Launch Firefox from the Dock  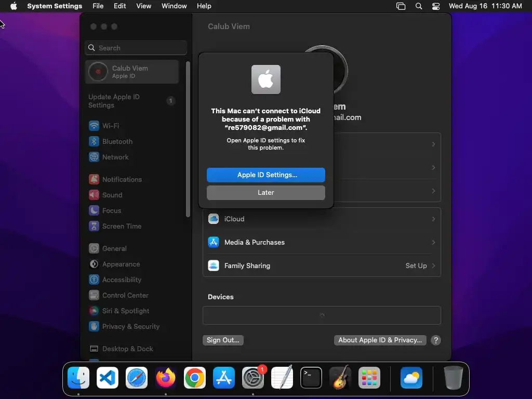(166, 378)
